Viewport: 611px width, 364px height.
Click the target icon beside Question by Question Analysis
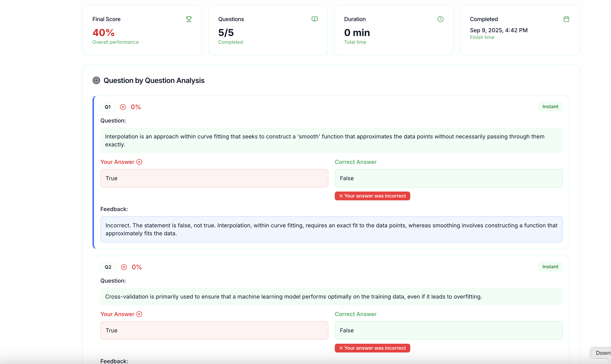(x=96, y=80)
